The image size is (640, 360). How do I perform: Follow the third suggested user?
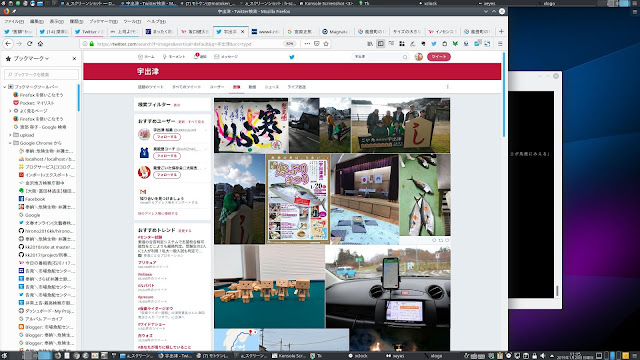(x=167, y=175)
